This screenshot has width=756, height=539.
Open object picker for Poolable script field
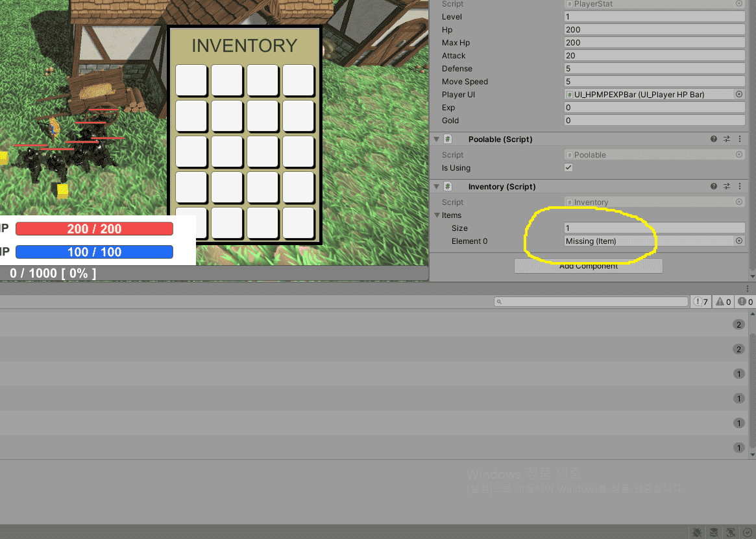(x=739, y=154)
